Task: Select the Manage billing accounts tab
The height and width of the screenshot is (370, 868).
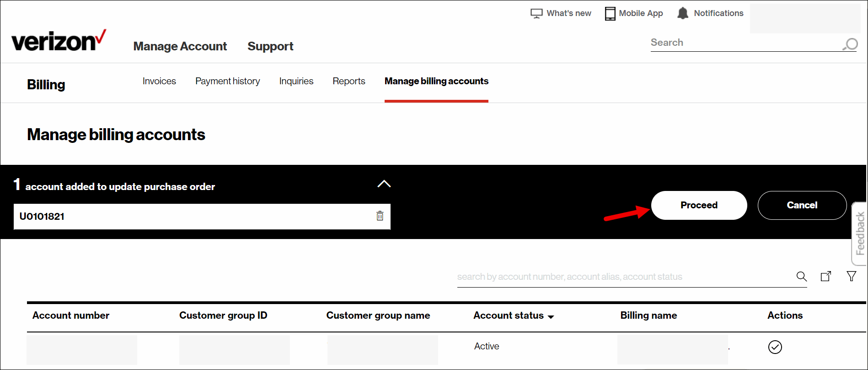Action: click(436, 81)
